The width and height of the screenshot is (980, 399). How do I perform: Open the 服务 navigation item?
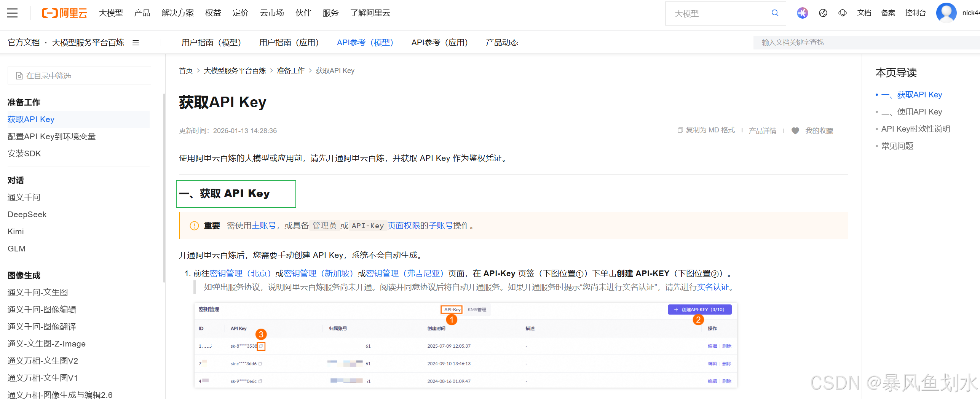tap(330, 13)
